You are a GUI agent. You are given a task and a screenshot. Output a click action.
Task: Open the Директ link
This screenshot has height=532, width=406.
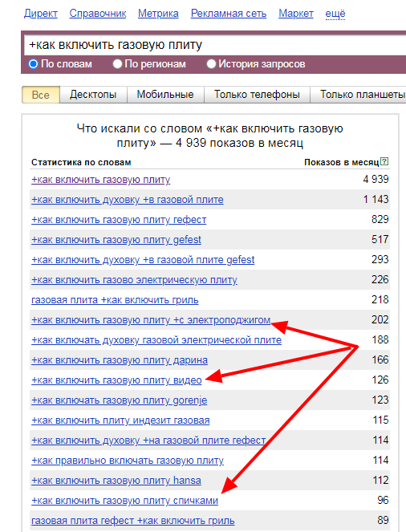click(x=41, y=14)
